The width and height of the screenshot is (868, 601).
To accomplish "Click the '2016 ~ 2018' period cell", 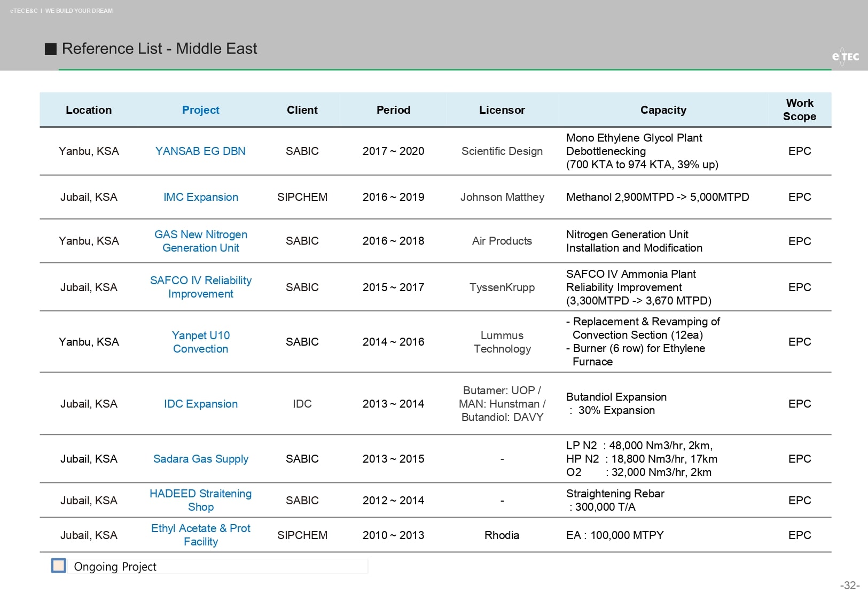I will [x=394, y=241].
